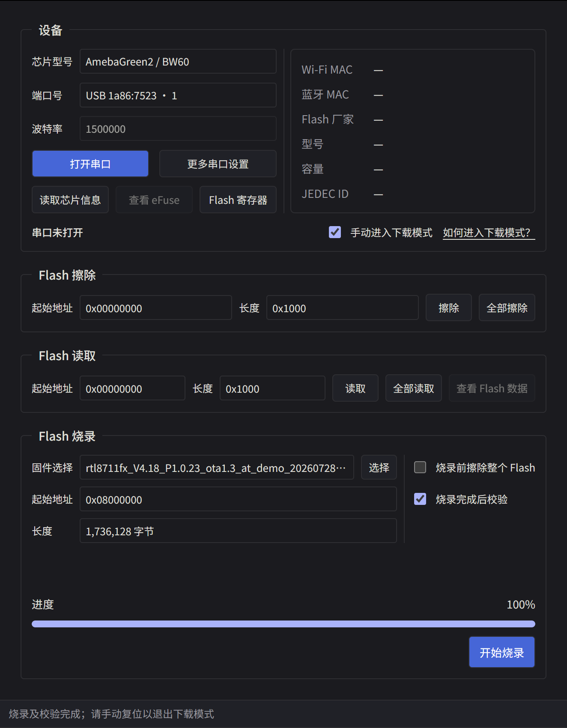Click the 全部擦除 button
The height and width of the screenshot is (728, 567).
[507, 308]
